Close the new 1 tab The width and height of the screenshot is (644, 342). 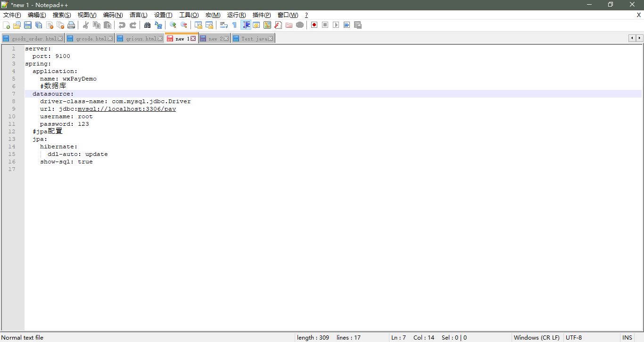pyautogui.click(x=193, y=39)
